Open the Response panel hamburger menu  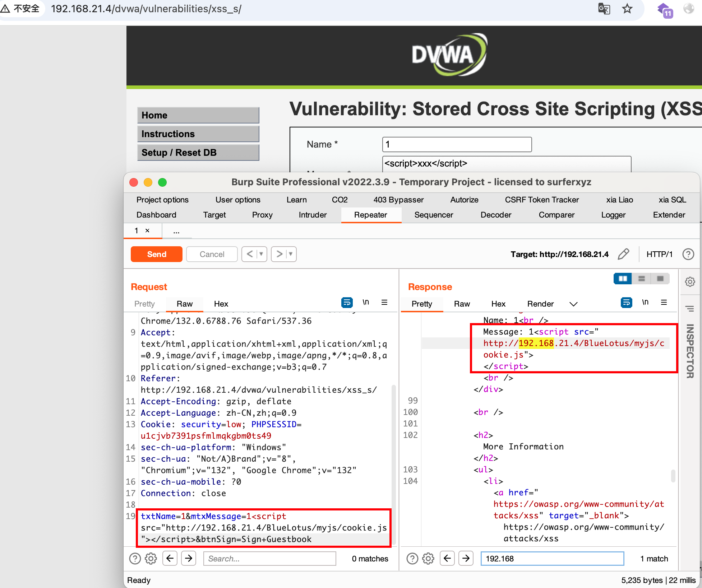pos(664,302)
